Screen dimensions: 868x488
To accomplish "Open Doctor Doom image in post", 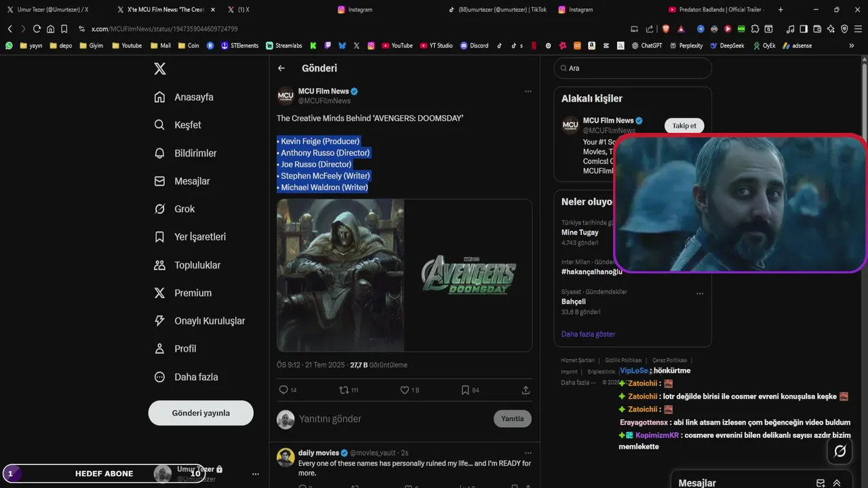I will [340, 275].
